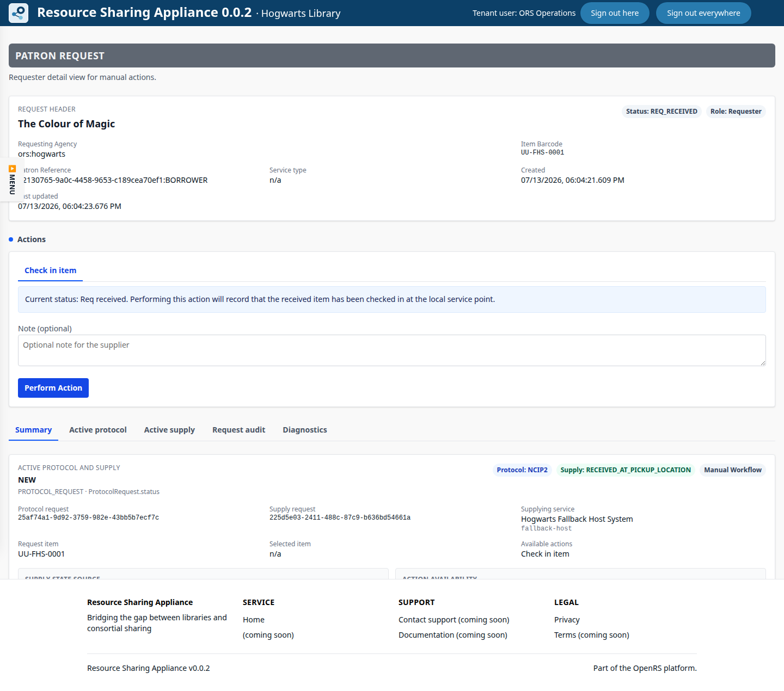Click Contact support (coming soon) link
Image resolution: width=784 pixels, height=691 pixels.
[454, 620]
